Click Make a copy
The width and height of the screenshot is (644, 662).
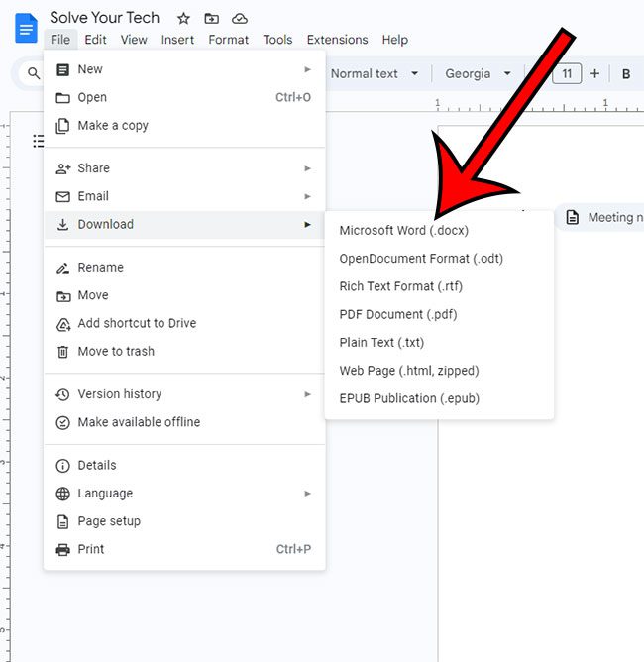(113, 126)
